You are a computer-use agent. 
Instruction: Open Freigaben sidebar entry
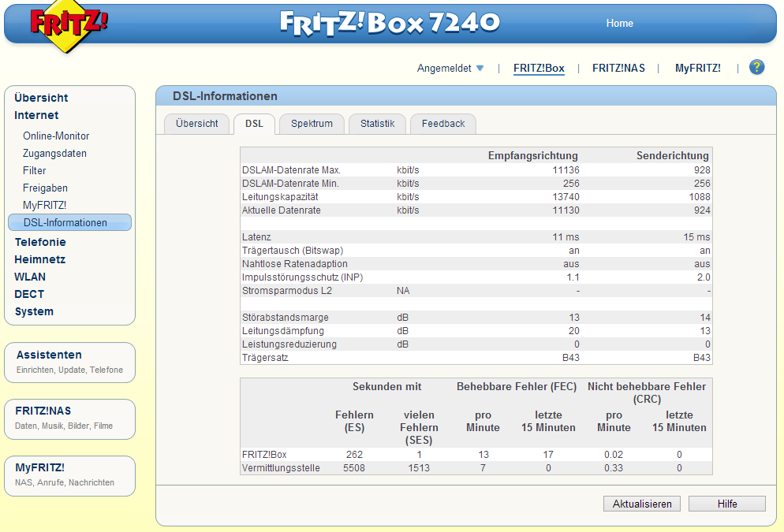pos(45,188)
